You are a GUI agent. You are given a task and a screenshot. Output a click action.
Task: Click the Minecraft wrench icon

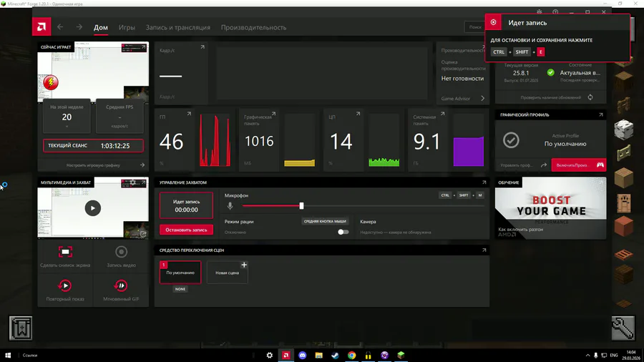pyautogui.click(x=623, y=328)
